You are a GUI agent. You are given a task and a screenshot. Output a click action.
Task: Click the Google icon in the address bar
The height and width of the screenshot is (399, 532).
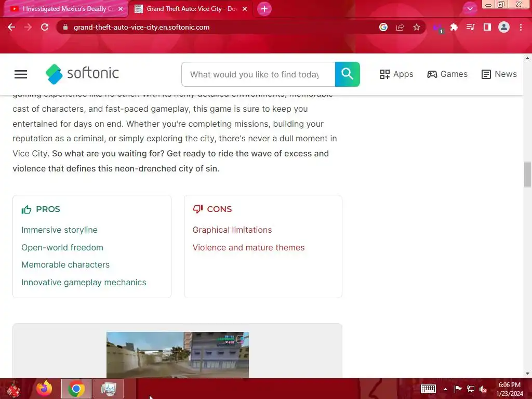click(383, 27)
